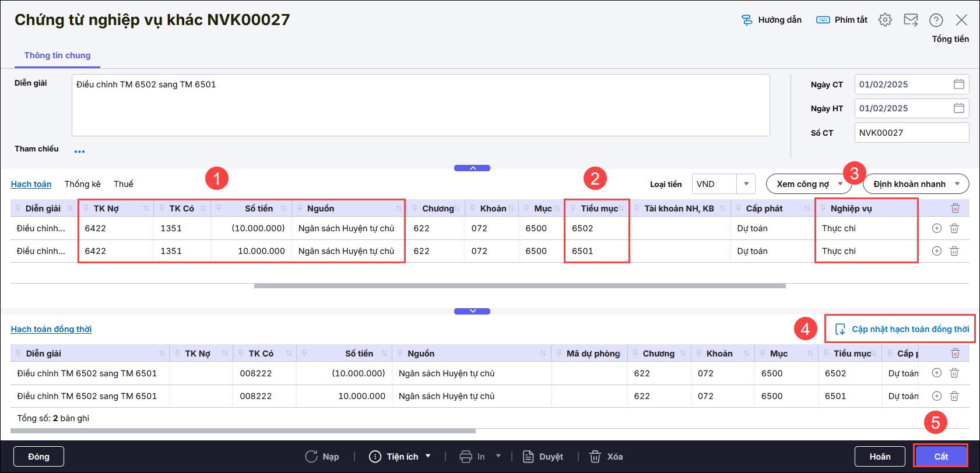Click Cập nhật hạch toán đồng thời
Image resolution: width=980 pixels, height=473 pixels.
[x=902, y=329]
